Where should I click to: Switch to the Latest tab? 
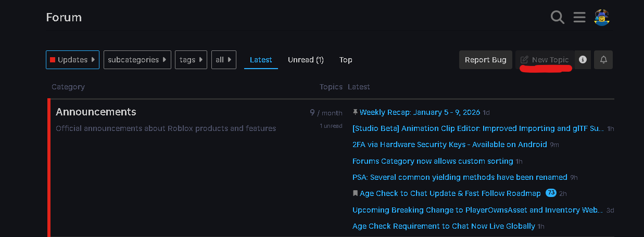[261, 60]
